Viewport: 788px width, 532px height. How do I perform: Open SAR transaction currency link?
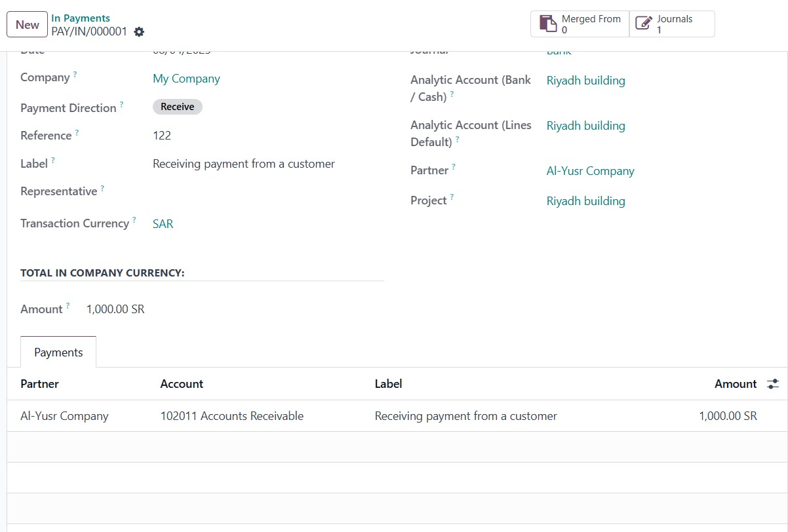(x=163, y=224)
